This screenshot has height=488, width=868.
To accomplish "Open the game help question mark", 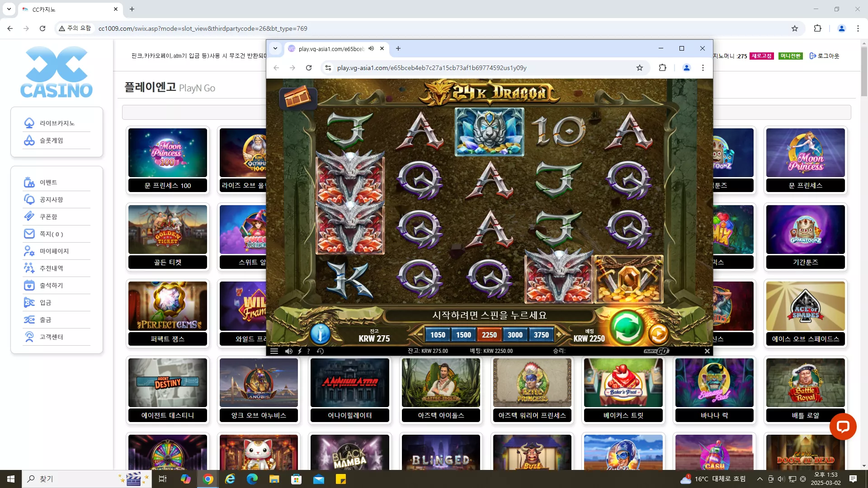I will pyautogui.click(x=308, y=351).
